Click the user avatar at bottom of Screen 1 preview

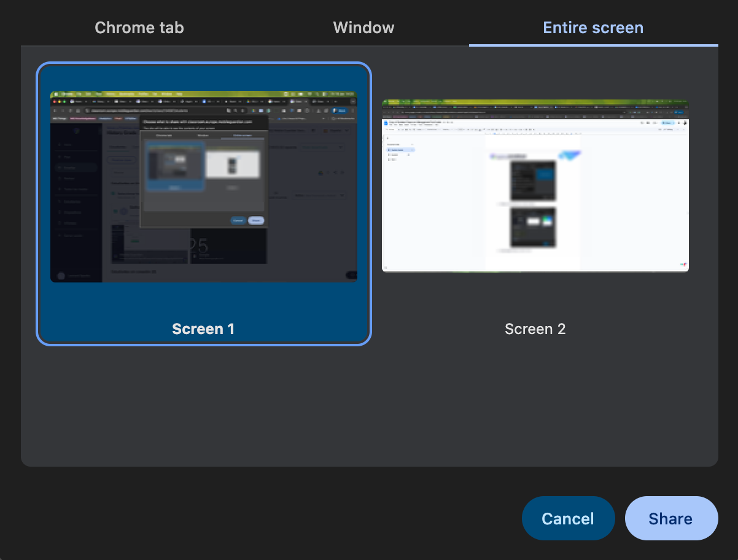click(60, 276)
